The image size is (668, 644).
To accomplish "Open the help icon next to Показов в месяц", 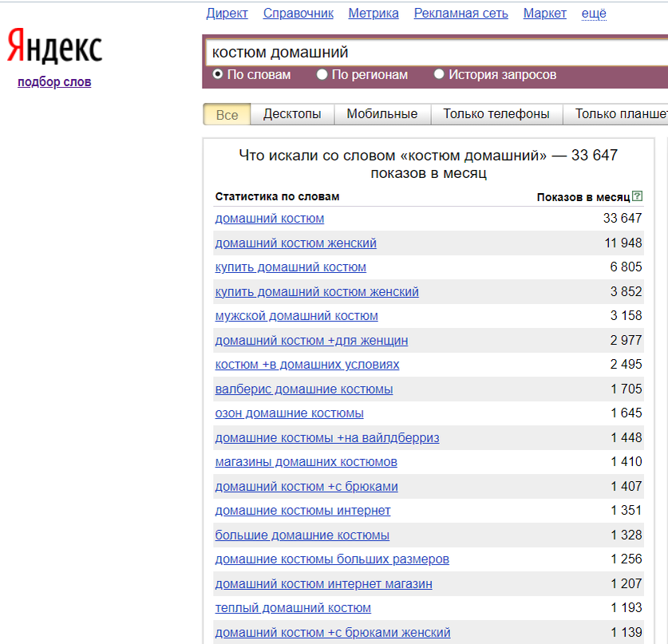I will pyautogui.click(x=638, y=196).
